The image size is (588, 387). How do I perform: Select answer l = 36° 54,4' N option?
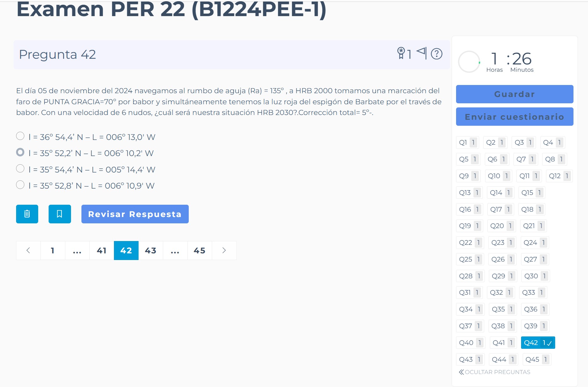coord(20,136)
